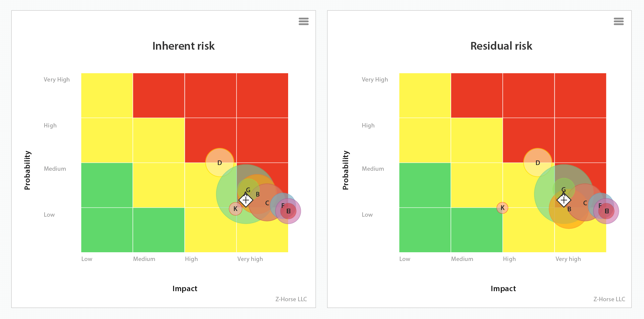Click the Inherent risk chart title
This screenshot has width=644, height=319.
183,46
